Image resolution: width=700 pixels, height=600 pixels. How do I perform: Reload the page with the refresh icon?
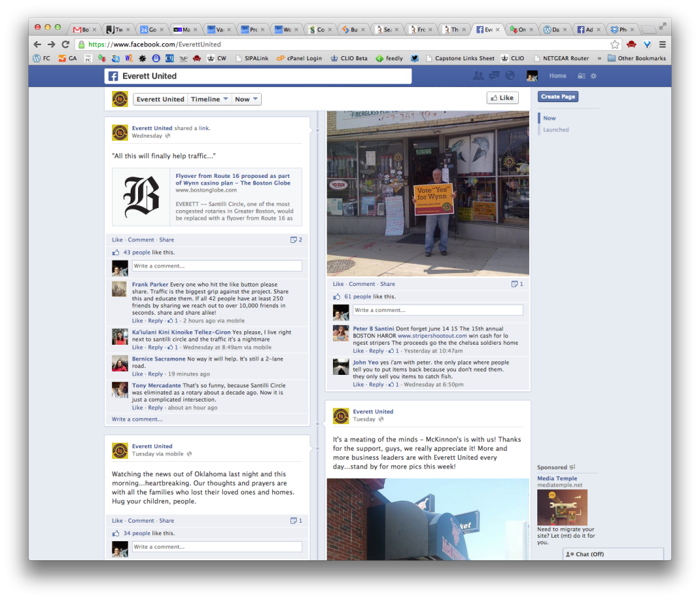point(66,44)
